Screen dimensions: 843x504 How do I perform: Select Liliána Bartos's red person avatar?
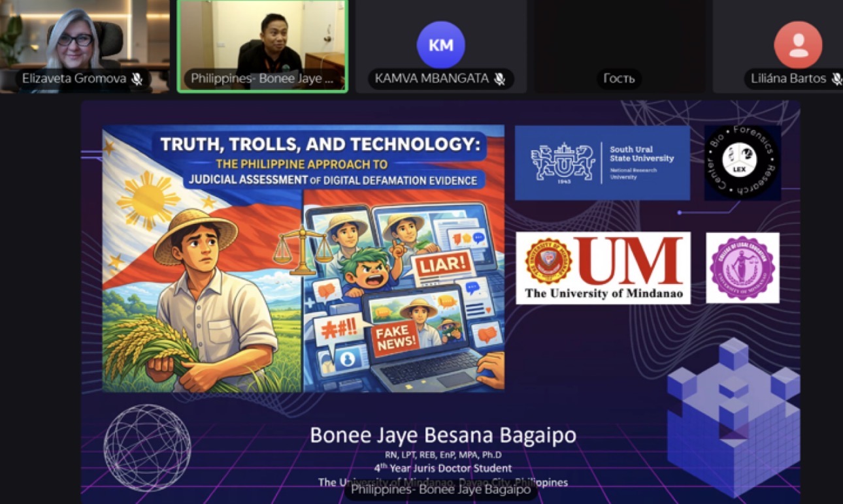click(798, 45)
